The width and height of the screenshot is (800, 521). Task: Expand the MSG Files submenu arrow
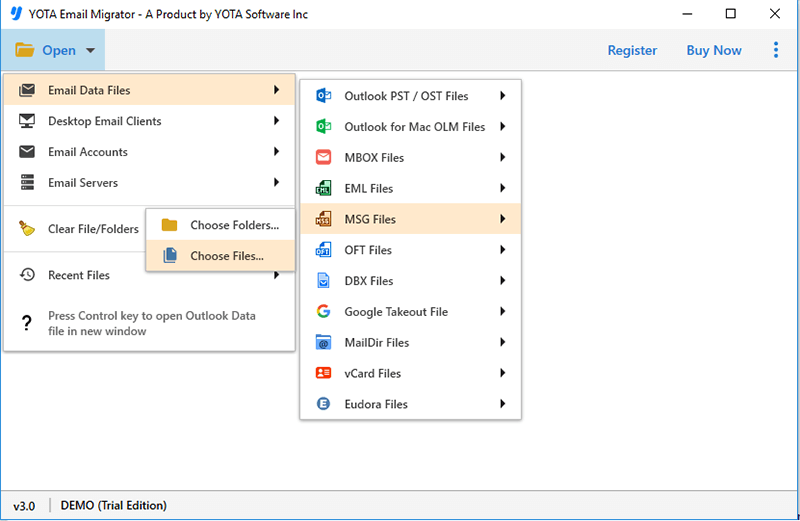(503, 219)
